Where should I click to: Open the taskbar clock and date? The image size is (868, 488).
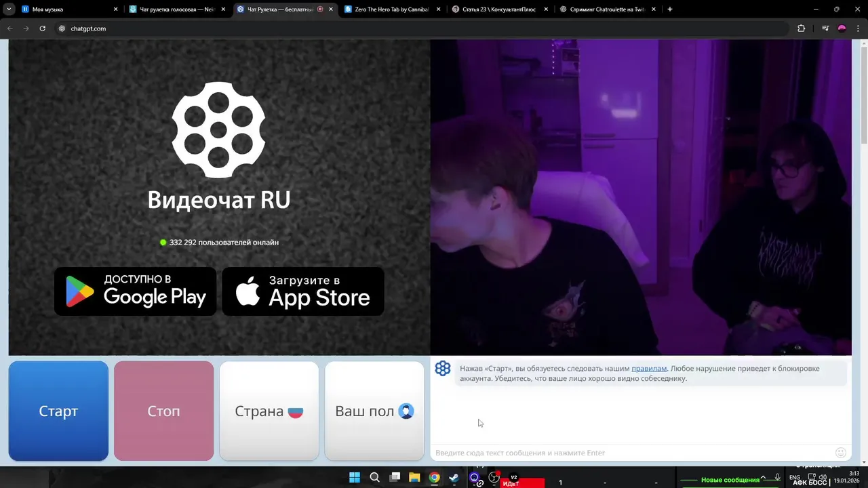click(848, 477)
